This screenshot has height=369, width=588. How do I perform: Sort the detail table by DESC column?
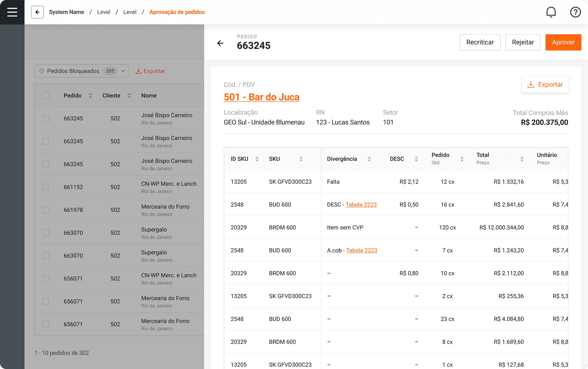(416, 159)
